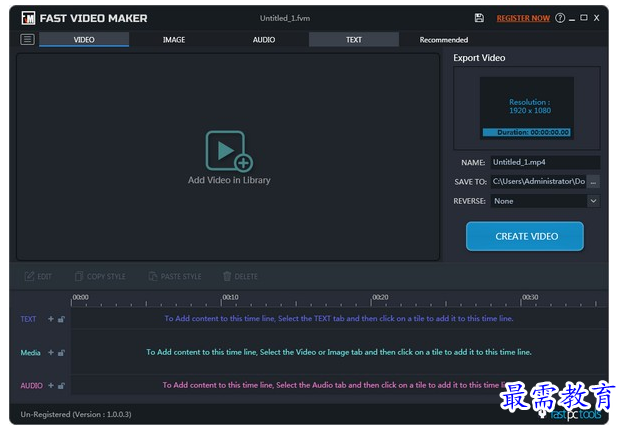This screenshot has width=624, height=428.
Task: Click the REGISTER NOW link
Action: [523, 18]
